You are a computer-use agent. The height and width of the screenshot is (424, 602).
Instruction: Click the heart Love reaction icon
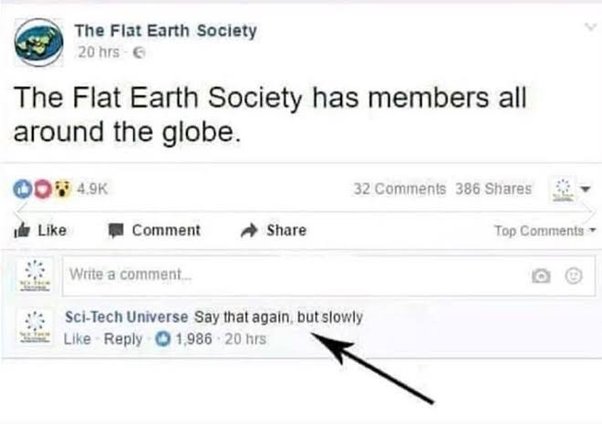pyautogui.click(x=43, y=189)
